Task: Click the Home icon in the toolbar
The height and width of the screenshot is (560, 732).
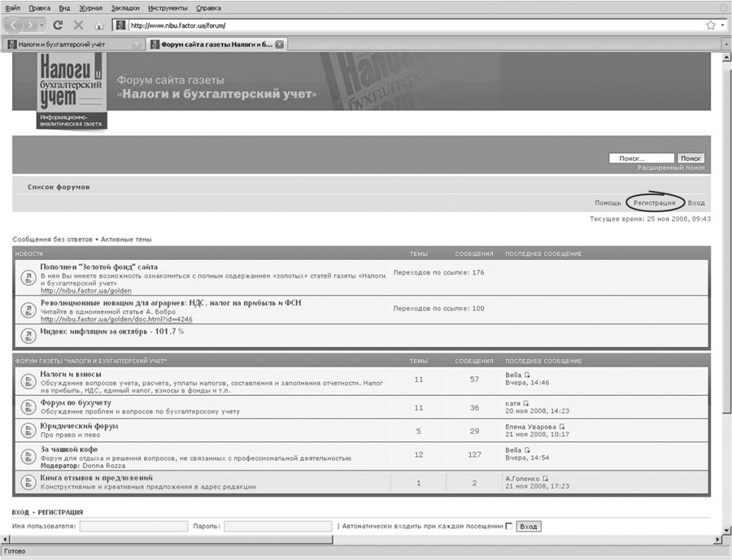Action: (x=99, y=25)
